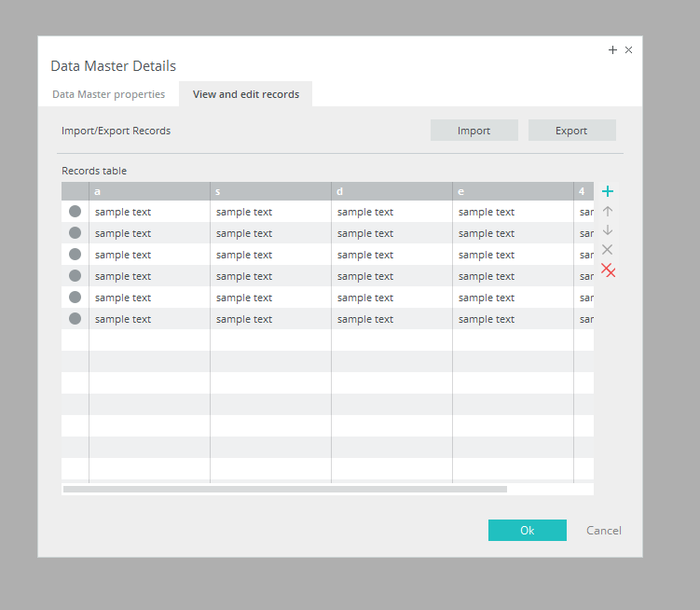This screenshot has height=610, width=700.
Task: Switch to the Data Master properties tab
Action: point(108,94)
